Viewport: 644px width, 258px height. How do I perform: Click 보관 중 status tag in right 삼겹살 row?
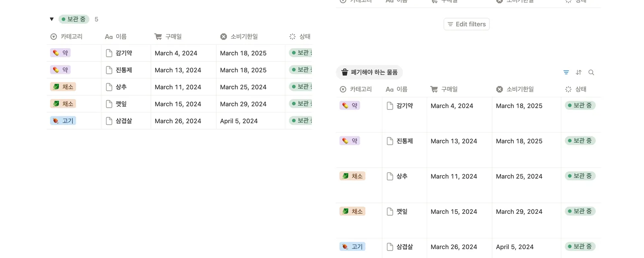pos(580,246)
